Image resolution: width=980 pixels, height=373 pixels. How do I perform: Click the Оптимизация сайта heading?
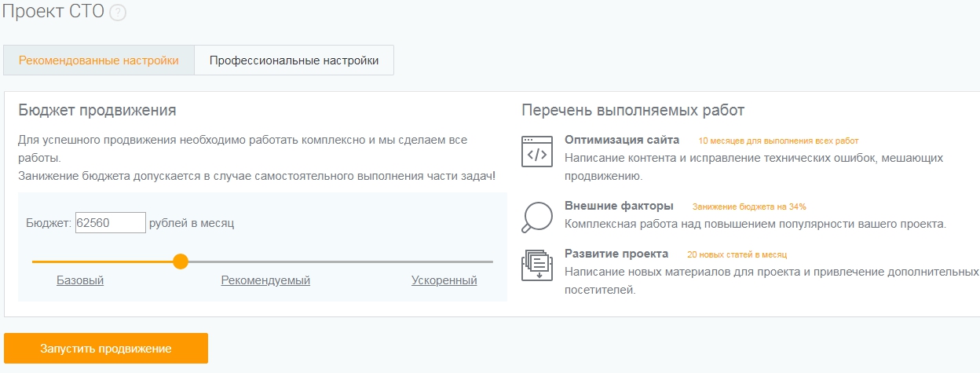(x=622, y=141)
